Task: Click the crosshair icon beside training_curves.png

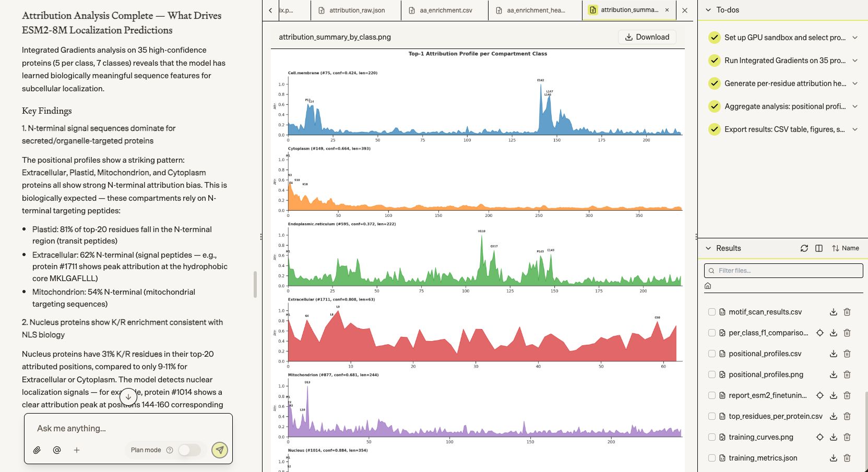Action: pyautogui.click(x=820, y=437)
